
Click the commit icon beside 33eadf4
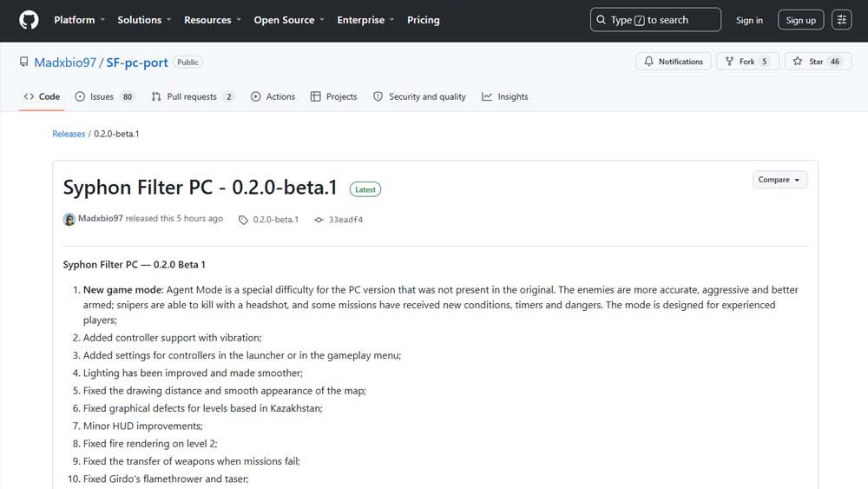[319, 220]
